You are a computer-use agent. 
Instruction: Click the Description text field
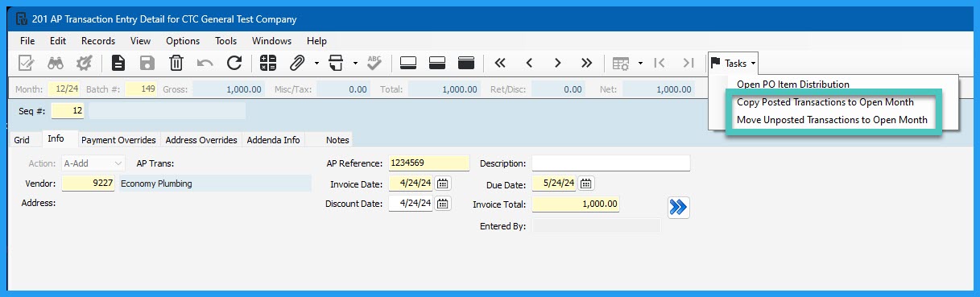[x=611, y=163]
